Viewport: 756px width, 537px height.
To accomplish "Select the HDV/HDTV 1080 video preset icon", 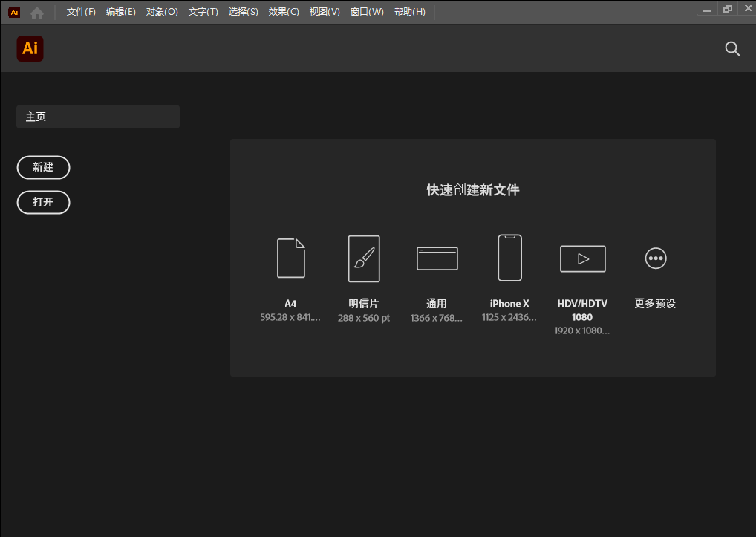I will point(582,258).
